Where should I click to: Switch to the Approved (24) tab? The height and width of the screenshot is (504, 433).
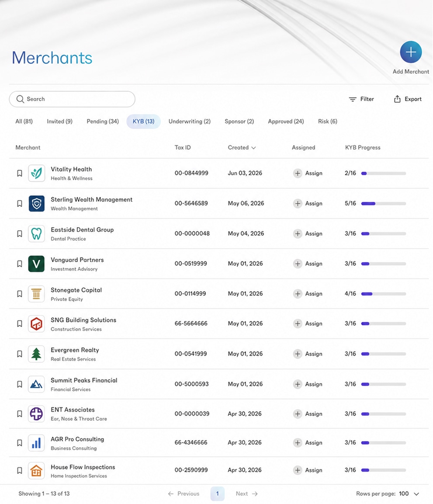point(286,122)
